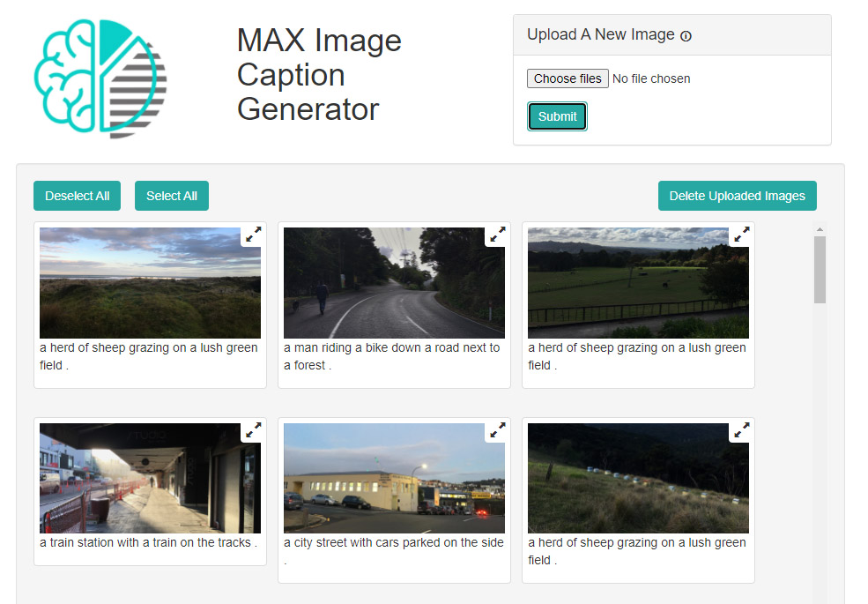
Task: Click Deselect All button
Action: tap(77, 196)
